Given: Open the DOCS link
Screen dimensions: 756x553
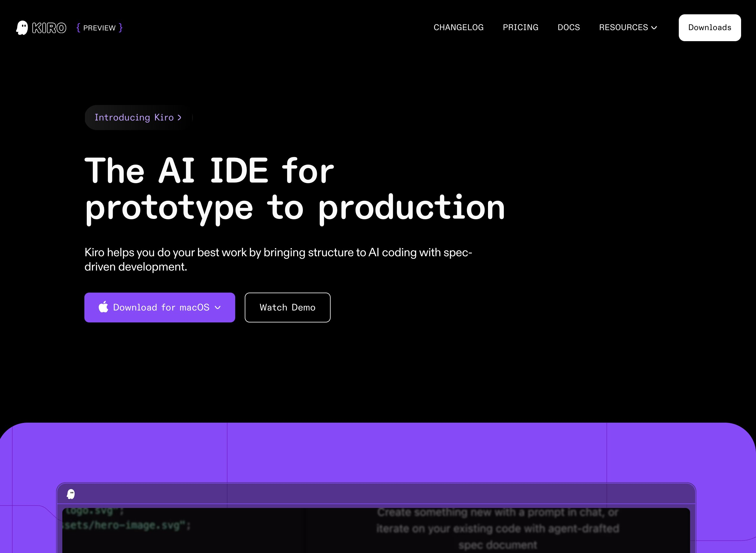Looking at the screenshot, I should tap(569, 27).
